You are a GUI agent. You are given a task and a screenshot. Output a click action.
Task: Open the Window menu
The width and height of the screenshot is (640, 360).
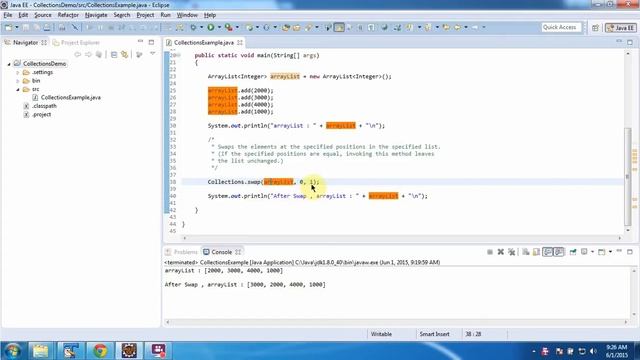point(187,15)
